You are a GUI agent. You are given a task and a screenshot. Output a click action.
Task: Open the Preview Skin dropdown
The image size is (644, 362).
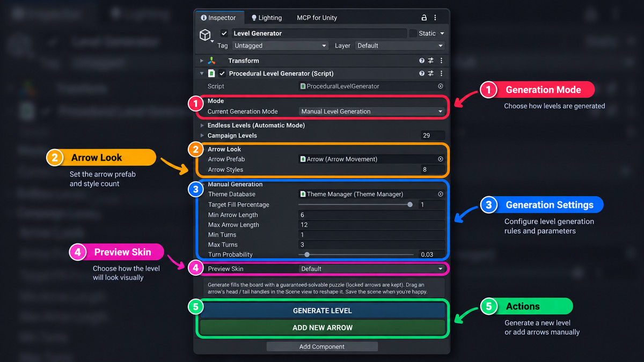point(372,269)
